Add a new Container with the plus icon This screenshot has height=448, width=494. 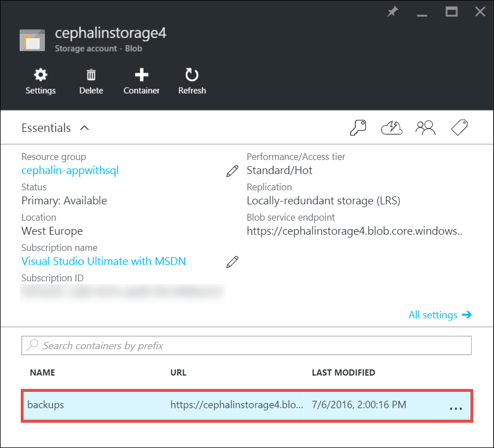(141, 81)
